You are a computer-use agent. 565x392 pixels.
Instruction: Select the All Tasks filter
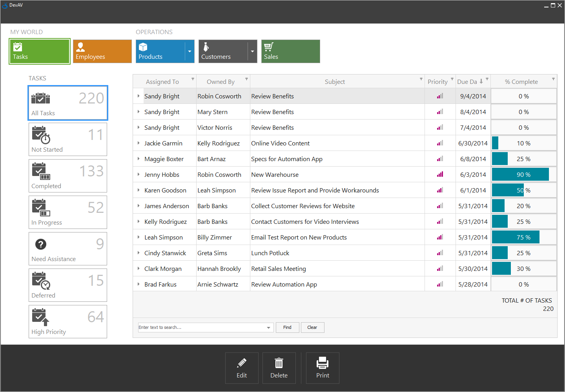coord(67,103)
